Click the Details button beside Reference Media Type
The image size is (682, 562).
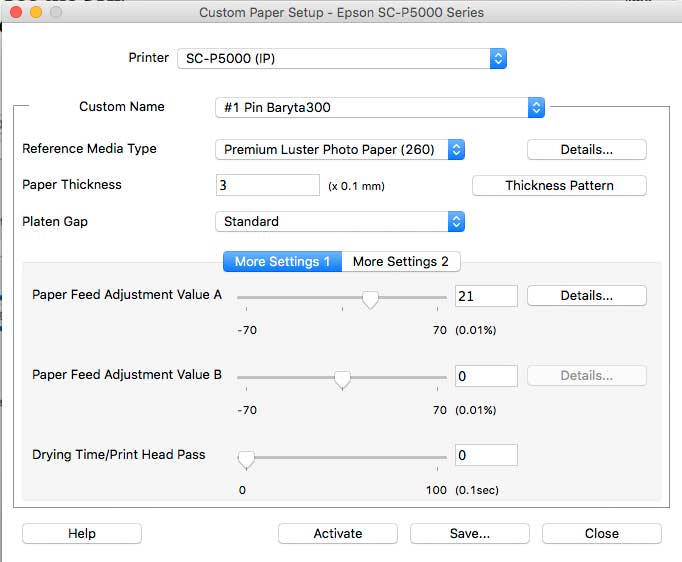(586, 150)
